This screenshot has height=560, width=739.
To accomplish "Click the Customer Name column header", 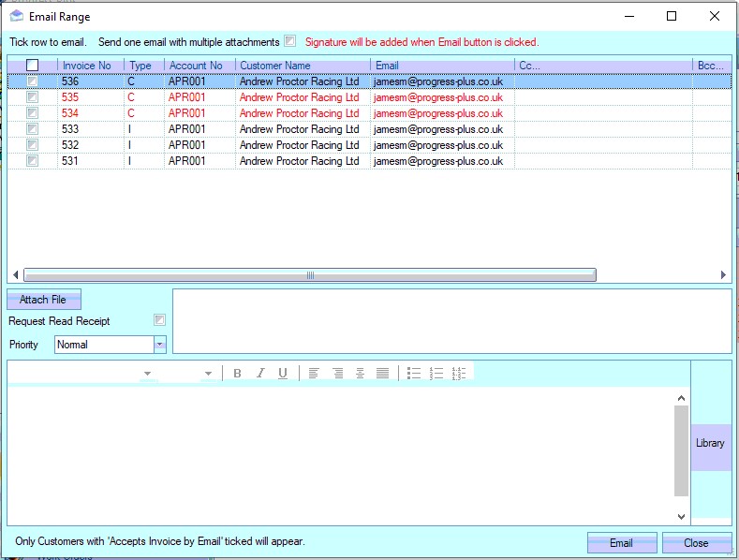I will (x=274, y=66).
